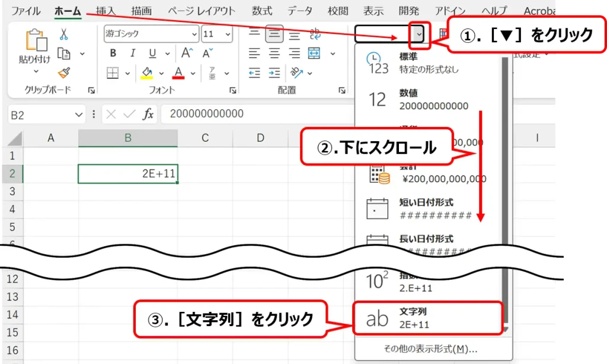The width and height of the screenshot is (607, 364).
Task: Align text to bottom
Action: 295,34
